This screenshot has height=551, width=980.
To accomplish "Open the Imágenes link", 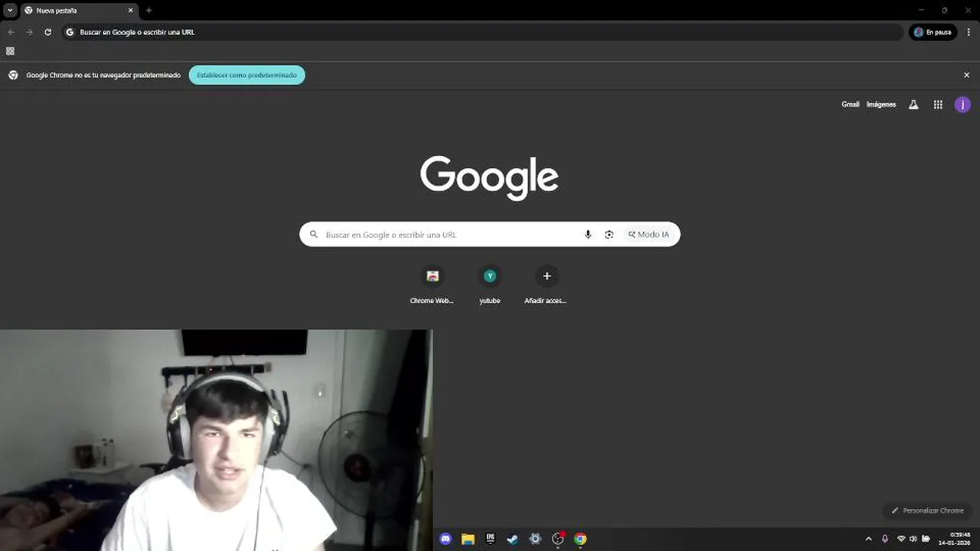I will pyautogui.click(x=880, y=105).
